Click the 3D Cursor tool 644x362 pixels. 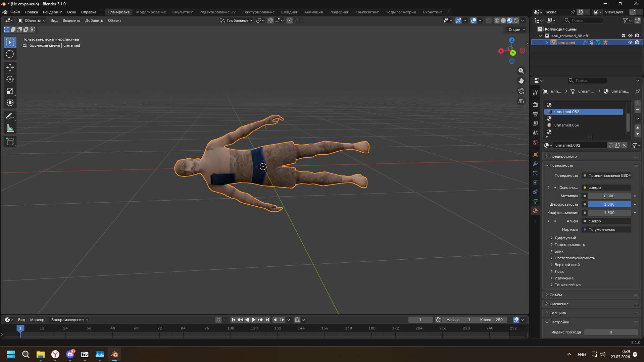click(10, 54)
